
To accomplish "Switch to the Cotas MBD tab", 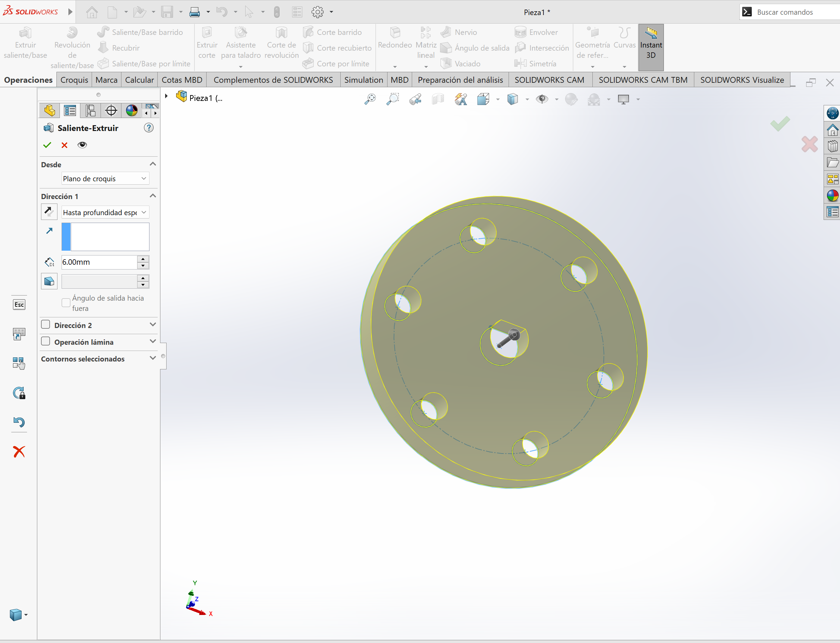I will pyautogui.click(x=182, y=80).
